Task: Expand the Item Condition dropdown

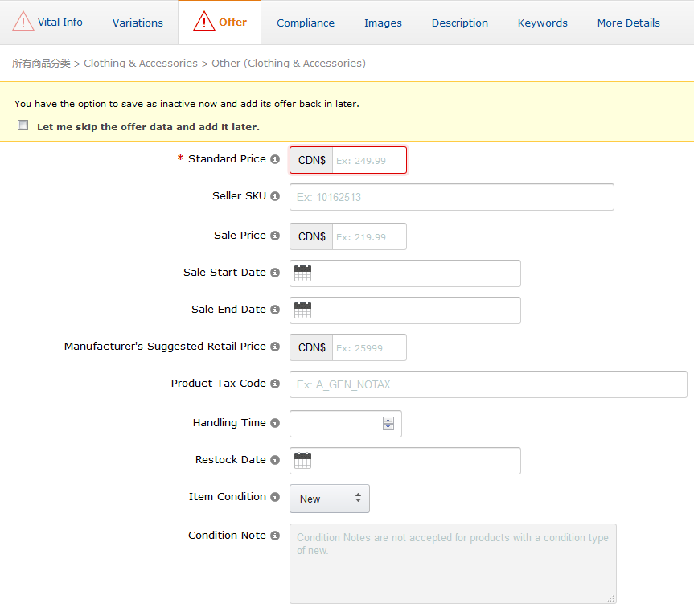Action: (x=329, y=499)
